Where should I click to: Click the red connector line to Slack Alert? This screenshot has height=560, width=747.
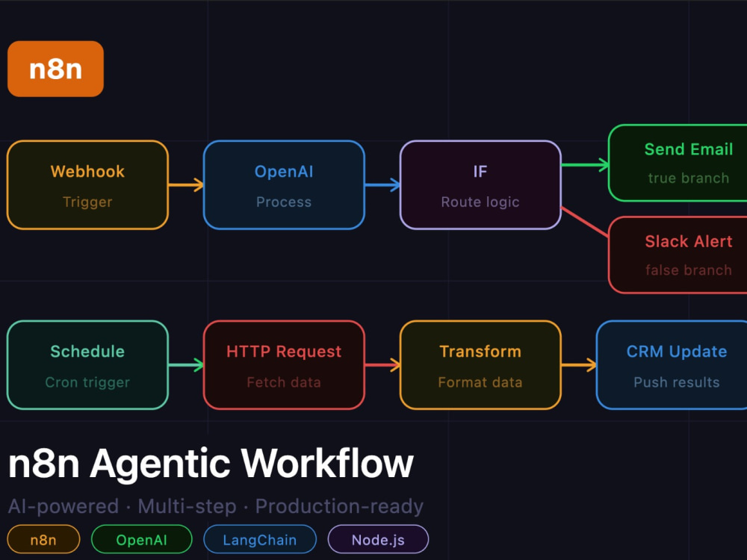[x=585, y=222]
